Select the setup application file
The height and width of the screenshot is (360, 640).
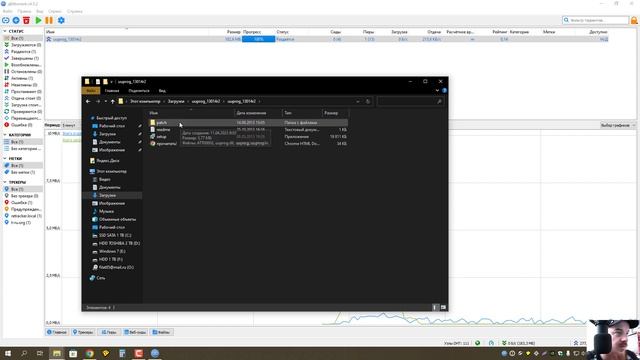(x=161, y=137)
